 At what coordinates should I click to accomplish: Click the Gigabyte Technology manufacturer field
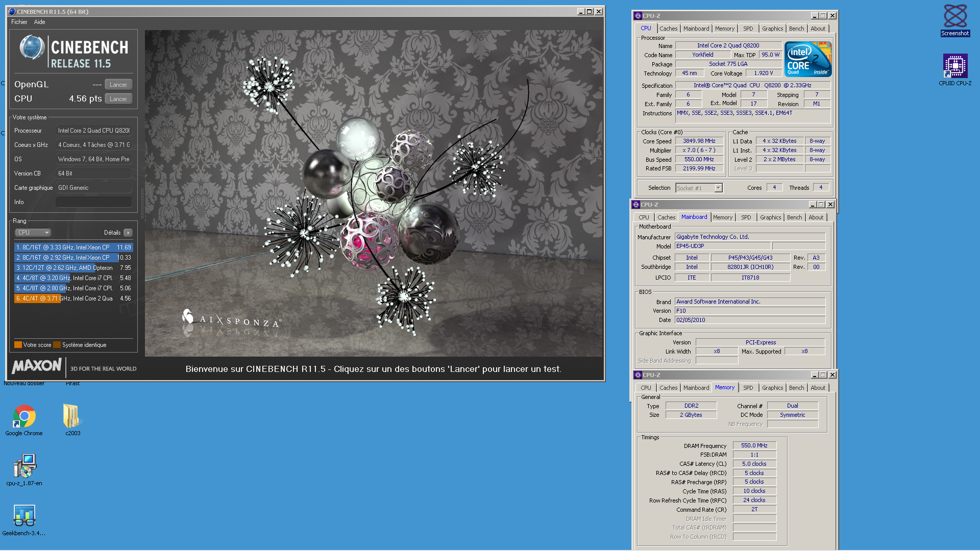(x=750, y=237)
